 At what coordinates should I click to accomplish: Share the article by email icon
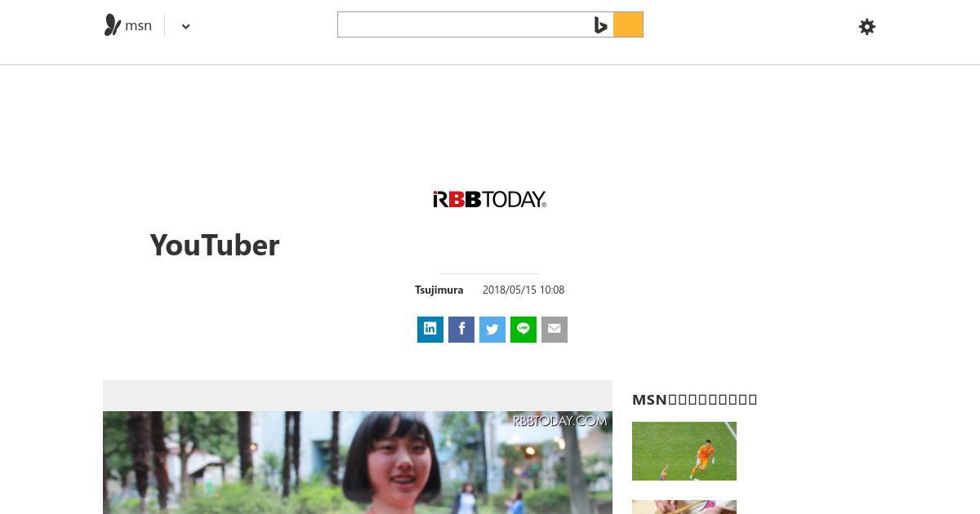click(x=555, y=330)
